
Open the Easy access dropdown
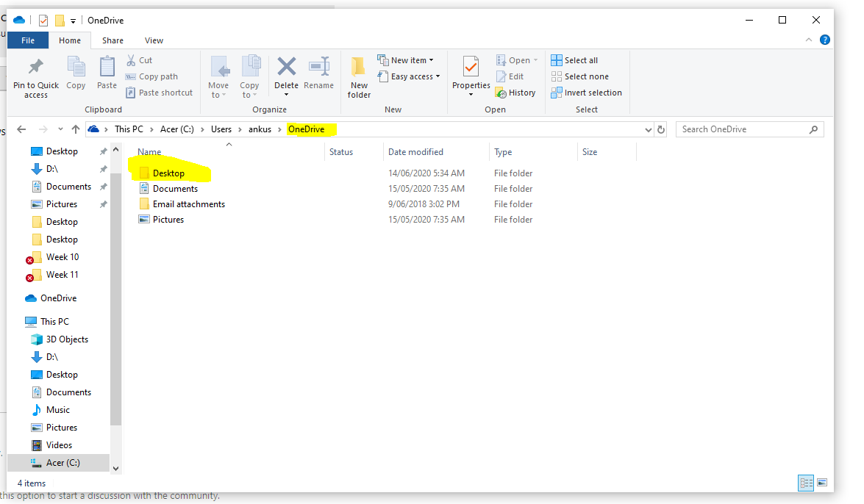pos(409,76)
